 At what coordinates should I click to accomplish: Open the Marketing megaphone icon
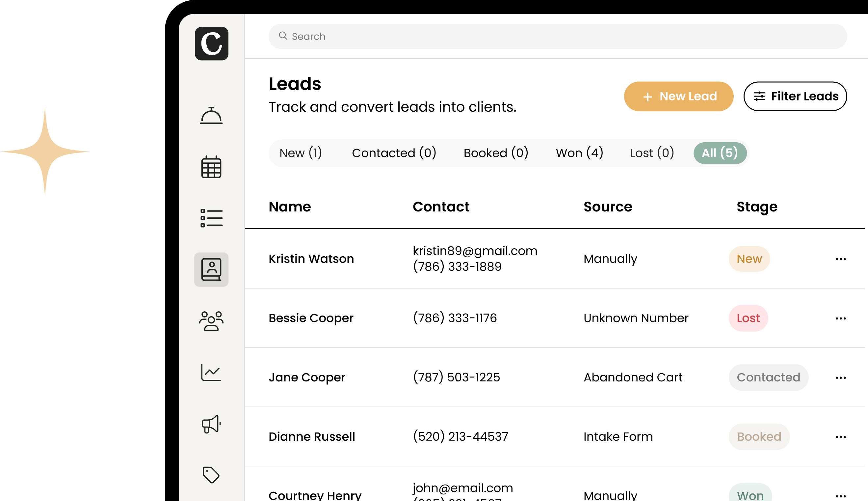[211, 424]
